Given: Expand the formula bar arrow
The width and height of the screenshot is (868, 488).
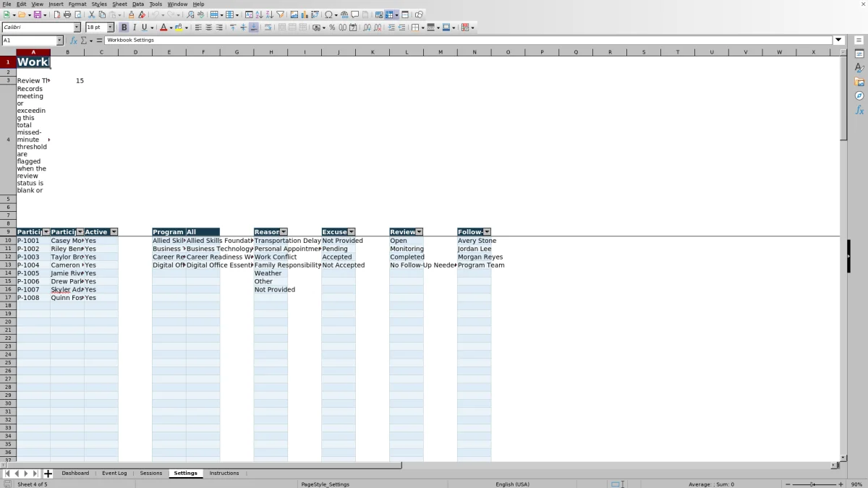Looking at the screenshot, I should point(839,40).
